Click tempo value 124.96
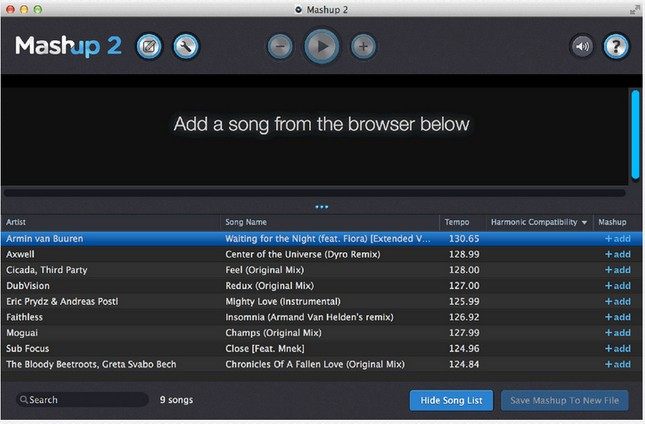The height and width of the screenshot is (424, 645). tap(464, 348)
